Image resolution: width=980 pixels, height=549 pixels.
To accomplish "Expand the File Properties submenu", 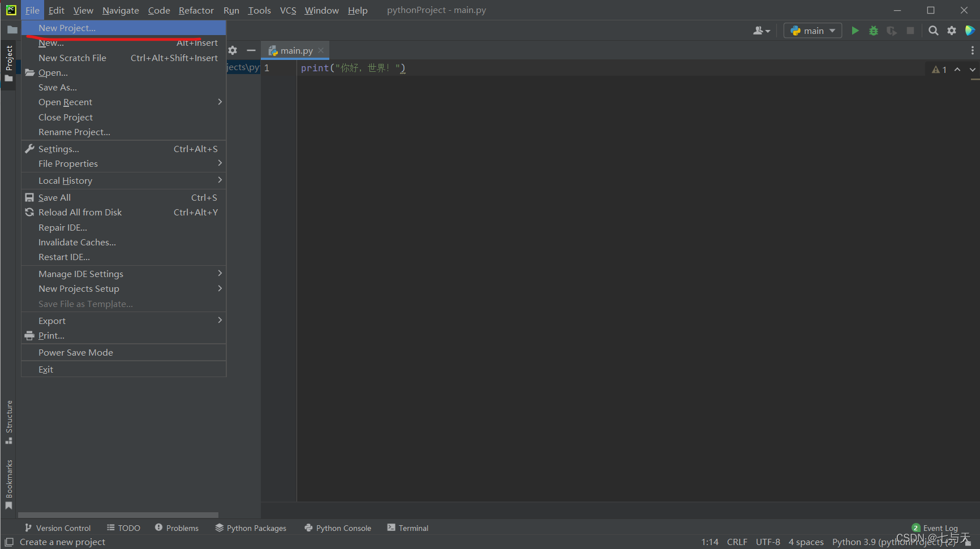I will click(124, 163).
